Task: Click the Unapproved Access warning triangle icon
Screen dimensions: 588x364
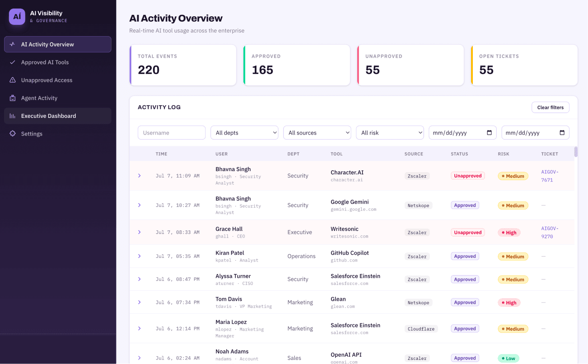Action: (12, 80)
